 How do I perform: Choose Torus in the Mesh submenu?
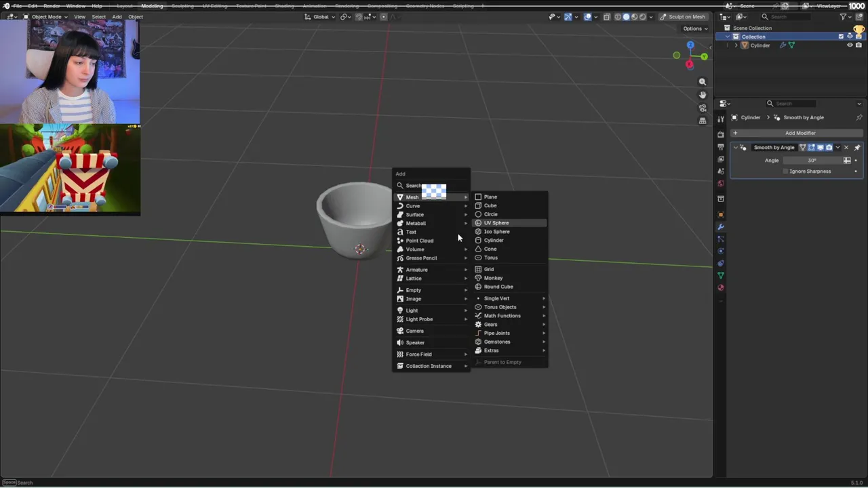[509, 258]
